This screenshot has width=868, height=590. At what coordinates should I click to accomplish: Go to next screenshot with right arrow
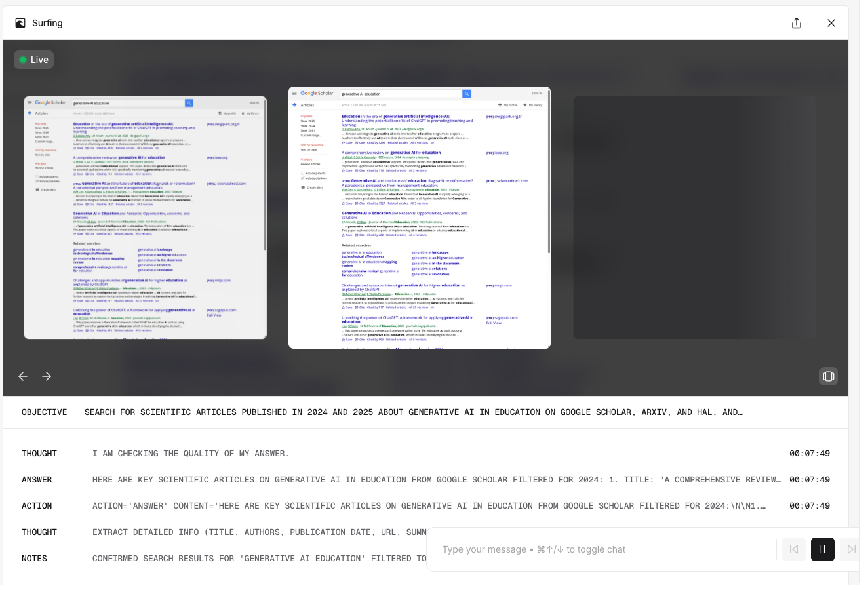47,376
